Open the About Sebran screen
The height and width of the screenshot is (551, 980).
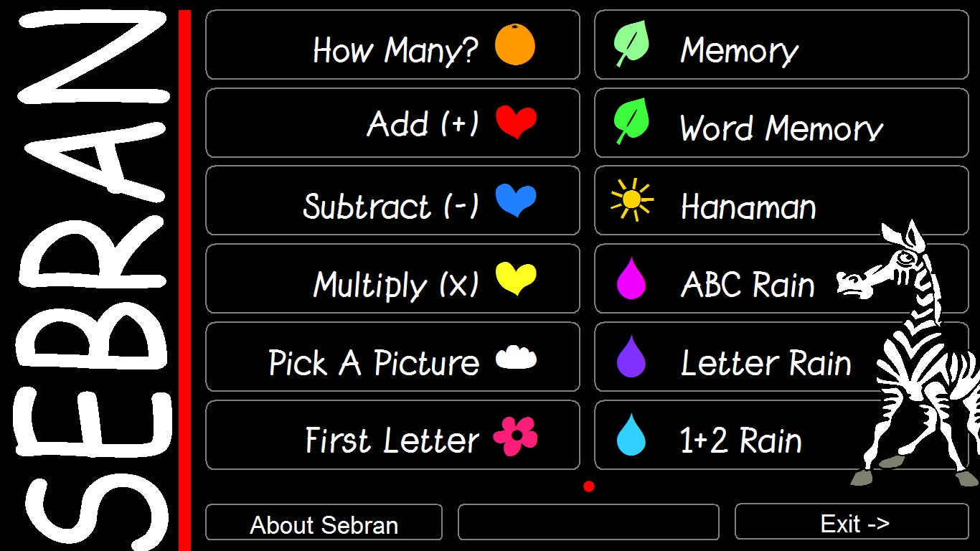pos(324,523)
